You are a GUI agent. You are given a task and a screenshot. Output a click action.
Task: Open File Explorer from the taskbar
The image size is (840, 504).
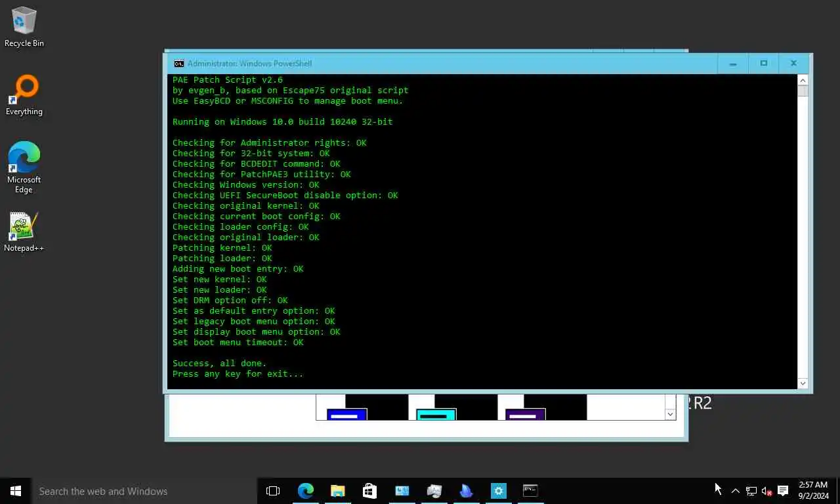pyautogui.click(x=337, y=491)
